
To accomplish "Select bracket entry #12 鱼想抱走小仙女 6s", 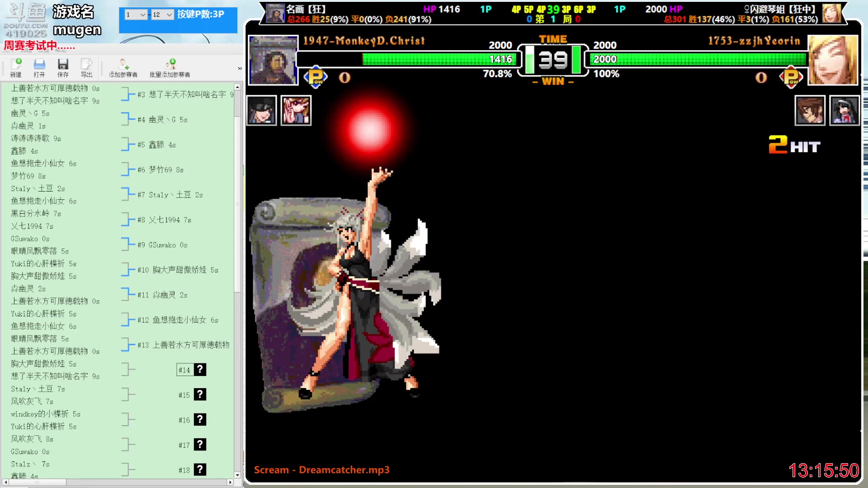I will pyautogui.click(x=178, y=320).
